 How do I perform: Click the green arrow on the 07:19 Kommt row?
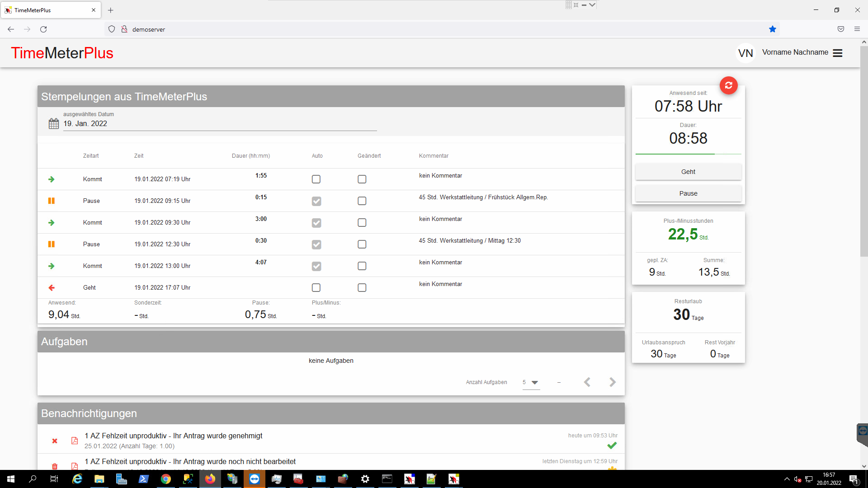[x=52, y=179]
